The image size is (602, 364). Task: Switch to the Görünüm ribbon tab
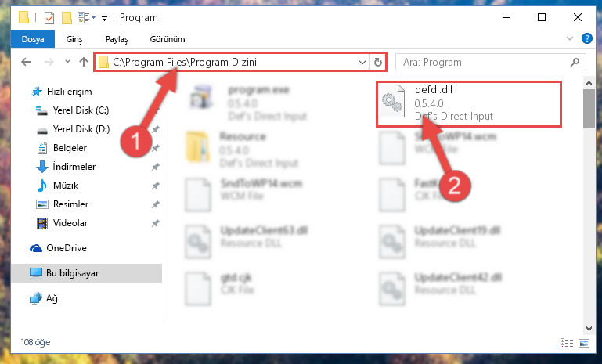(x=168, y=39)
